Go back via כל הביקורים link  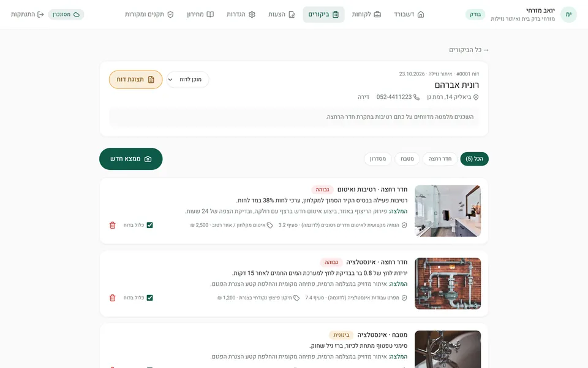[x=469, y=50]
